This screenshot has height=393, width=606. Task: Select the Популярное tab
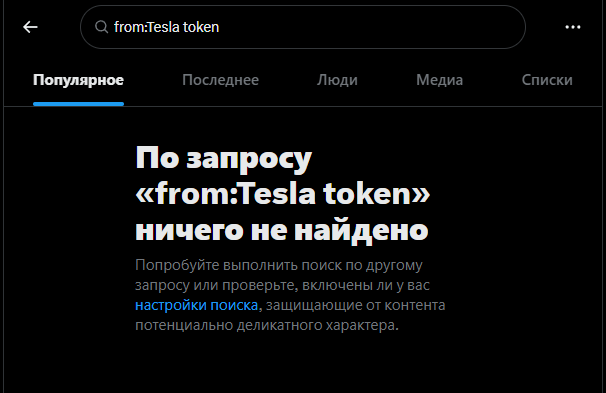click(78, 80)
